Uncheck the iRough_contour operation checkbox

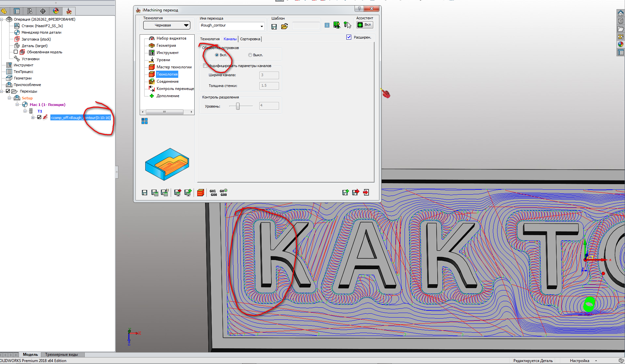click(39, 117)
